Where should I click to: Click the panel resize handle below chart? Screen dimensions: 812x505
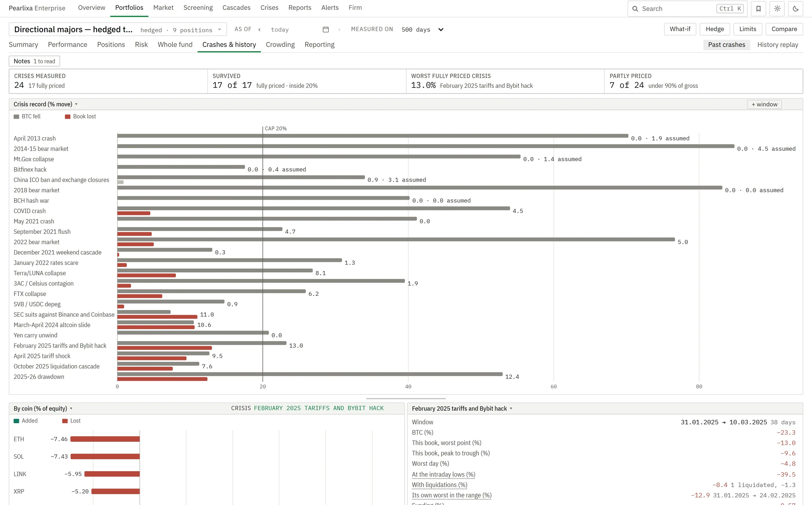pos(406,399)
